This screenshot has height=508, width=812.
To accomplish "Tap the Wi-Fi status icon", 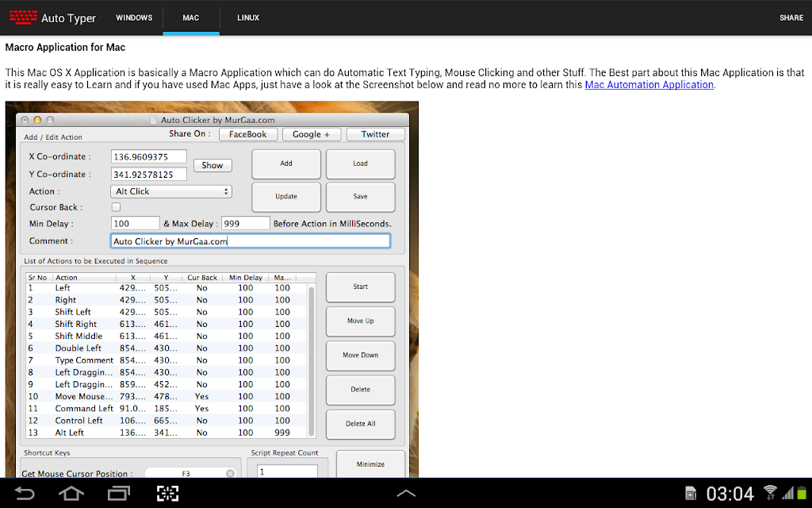I will [x=771, y=492].
